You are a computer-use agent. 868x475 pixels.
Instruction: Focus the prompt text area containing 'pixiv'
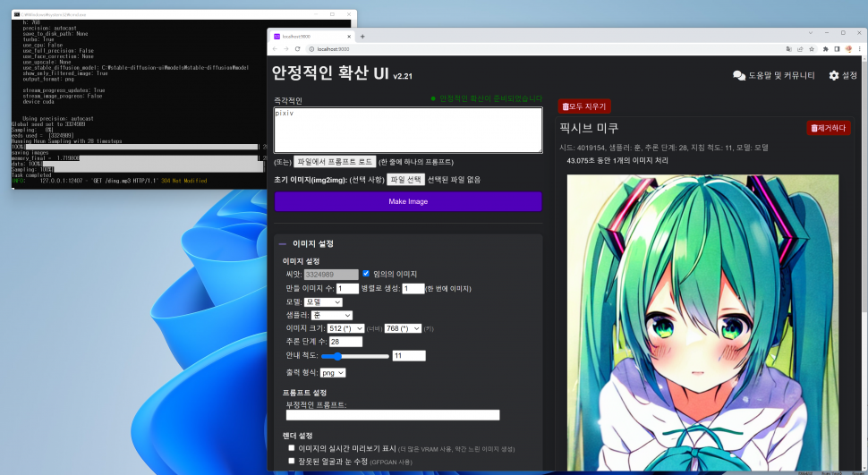click(x=408, y=130)
